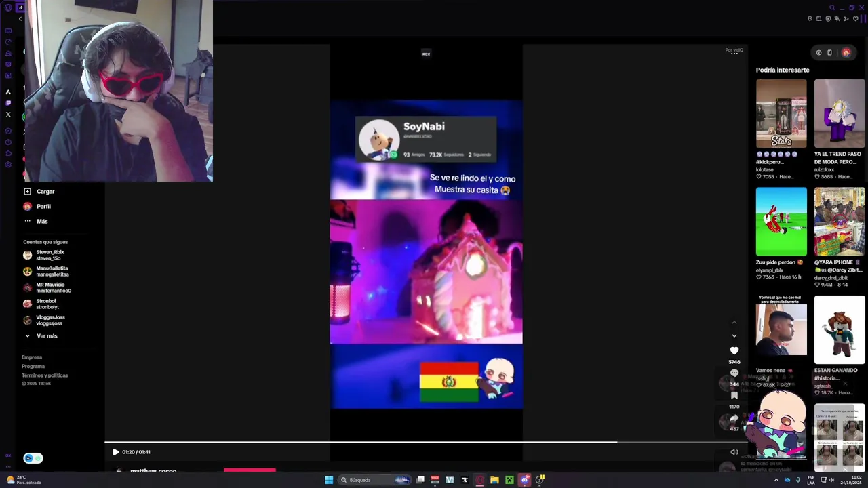Open Stronbol followed account
Screen dimensions: 868x488
[x=41, y=304]
